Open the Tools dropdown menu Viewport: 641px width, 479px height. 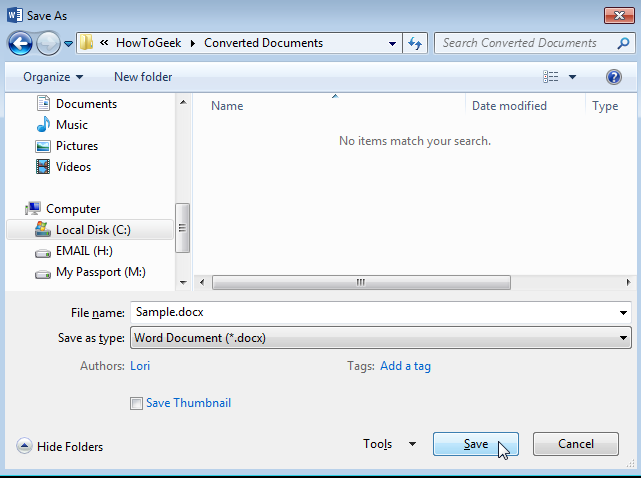[x=389, y=444]
